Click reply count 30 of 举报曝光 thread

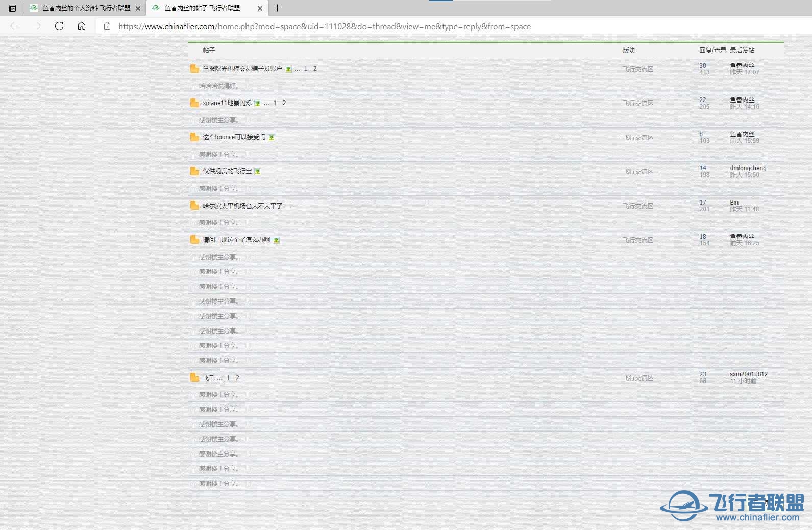703,65
